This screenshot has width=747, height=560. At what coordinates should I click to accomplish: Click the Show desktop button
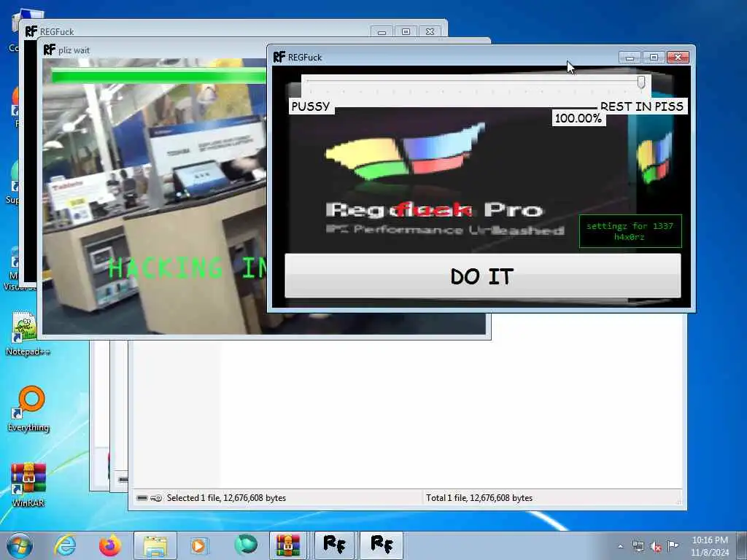[742, 545]
